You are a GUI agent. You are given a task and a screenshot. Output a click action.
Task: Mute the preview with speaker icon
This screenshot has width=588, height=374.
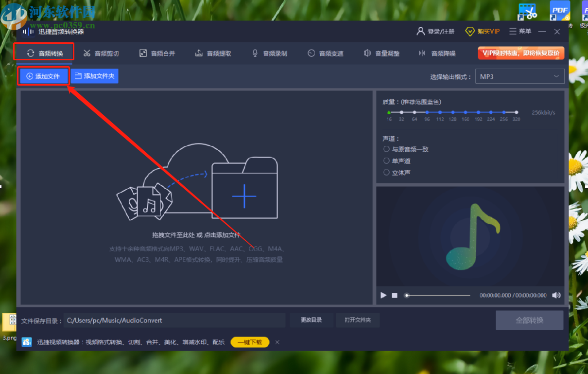(x=556, y=295)
